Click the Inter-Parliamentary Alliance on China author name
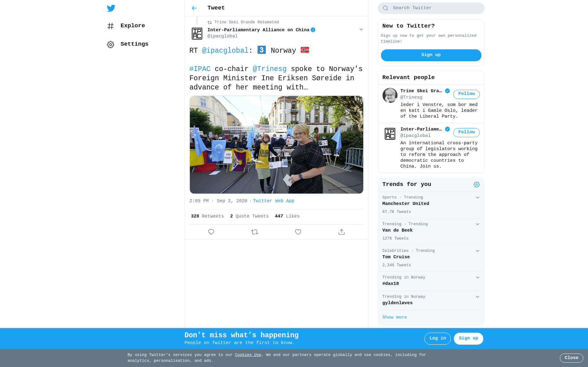This screenshot has height=367, width=588. tap(258, 30)
